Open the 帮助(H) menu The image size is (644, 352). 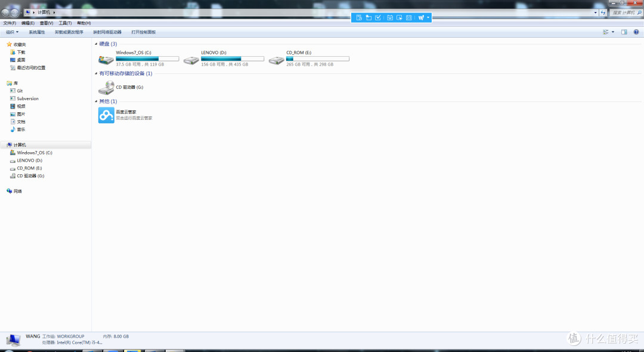(x=84, y=23)
